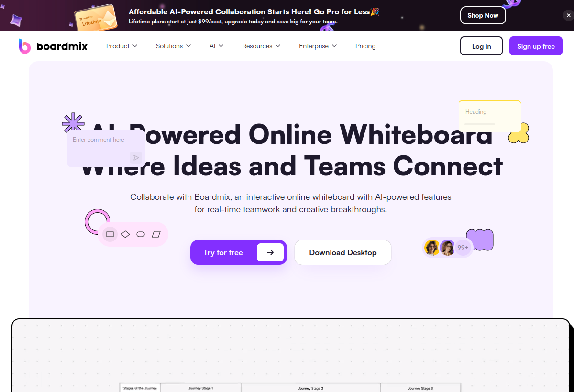Screen dimensions: 574x392
Task: Click the 99+ collaborators badge
Action: [x=463, y=248]
